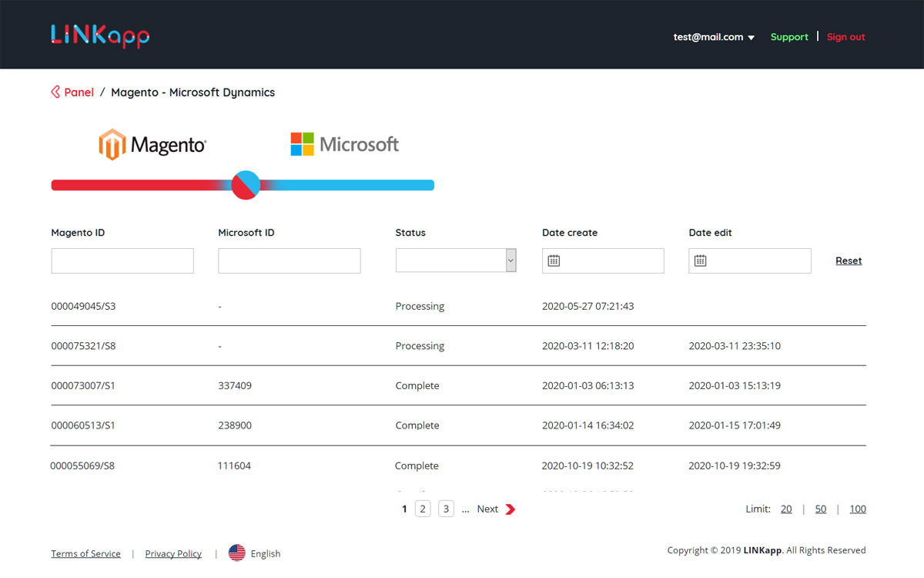
Task: Open the English language selector
Action: (266, 553)
